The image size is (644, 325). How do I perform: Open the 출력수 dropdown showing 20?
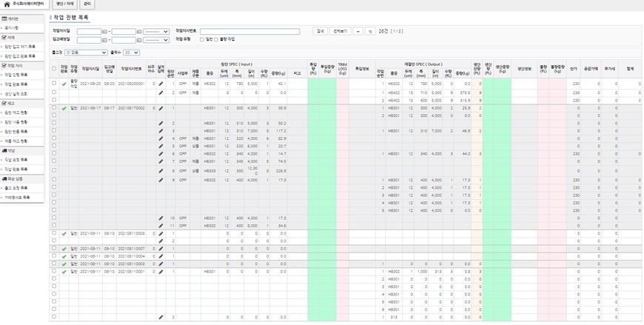[x=132, y=53]
